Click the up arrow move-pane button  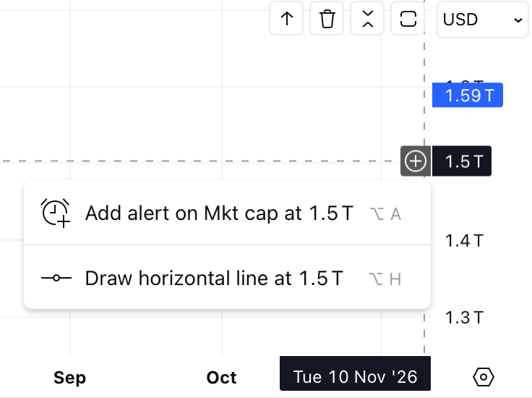click(x=286, y=18)
